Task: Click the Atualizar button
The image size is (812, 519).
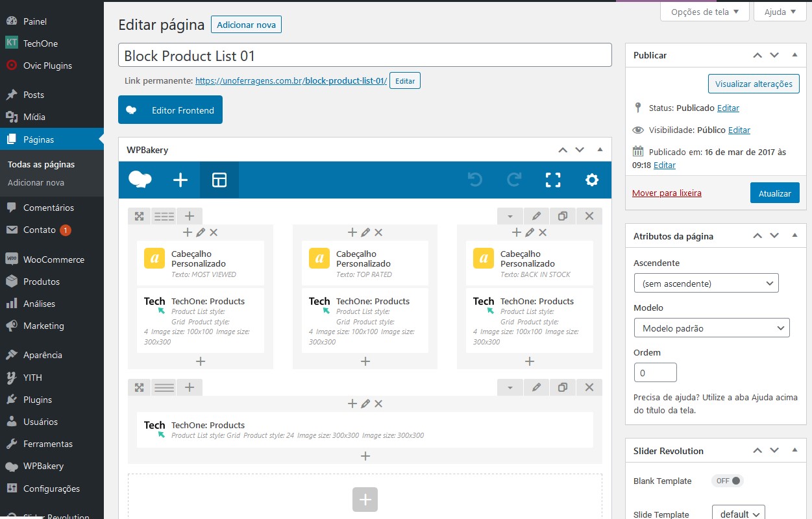Action: (x=775, y=193)
